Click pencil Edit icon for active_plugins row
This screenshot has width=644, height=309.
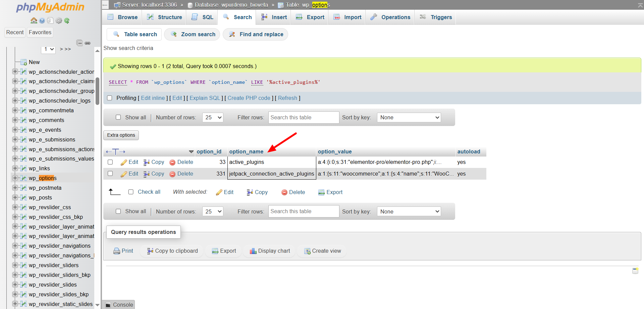[124, 162]
